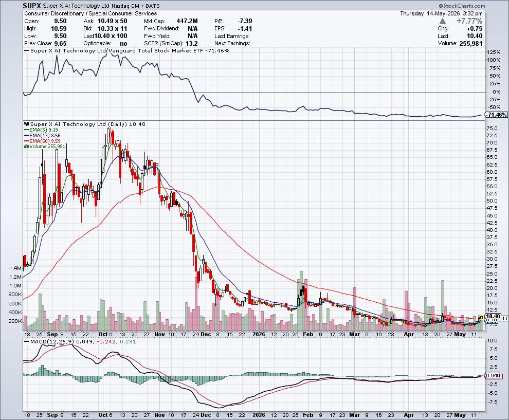Click the Ask value '10.49 x 50'
The width and height of the screenshot is (509, 420).
point(112,21)
